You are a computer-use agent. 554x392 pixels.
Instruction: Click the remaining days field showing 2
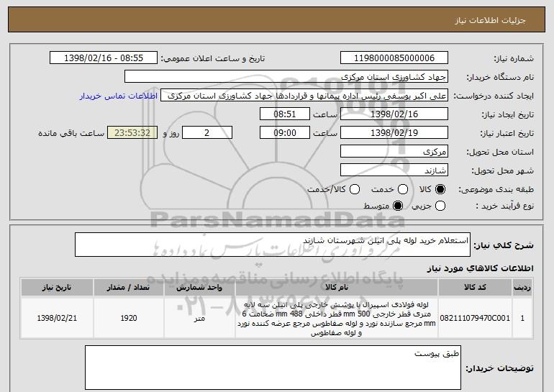(x=207, y=133)
